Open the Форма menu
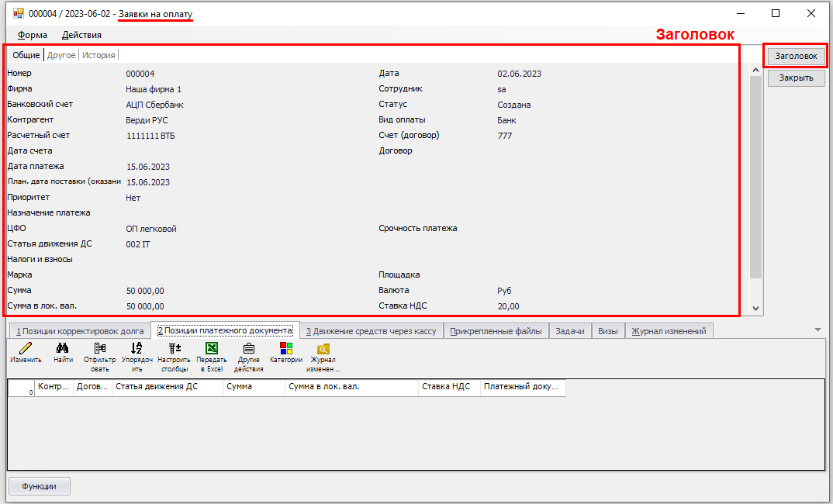This screenshot has width=833, height=504. pos(33,35)
